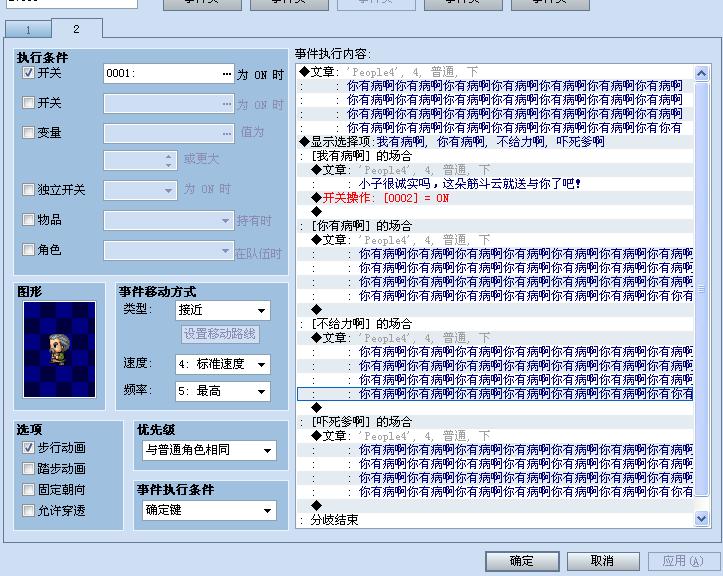Select the [我有病啊] 的场合 branch line
The height and width of the screenshot is (576, 723).
click(496, 155)
